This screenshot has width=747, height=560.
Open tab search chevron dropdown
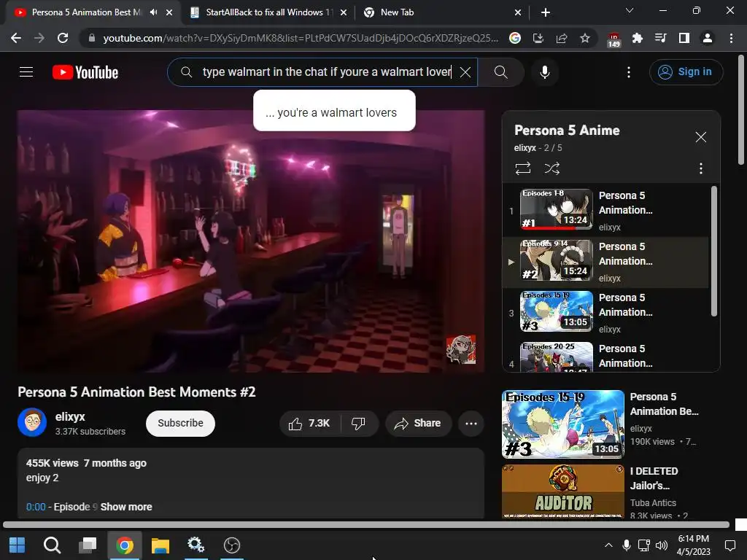tap(630, 10)
